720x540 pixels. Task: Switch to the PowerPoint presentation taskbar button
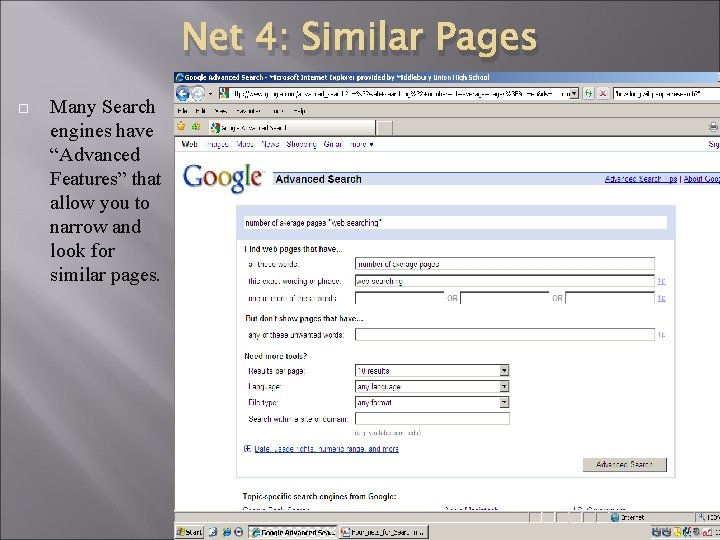coord(383,532)
